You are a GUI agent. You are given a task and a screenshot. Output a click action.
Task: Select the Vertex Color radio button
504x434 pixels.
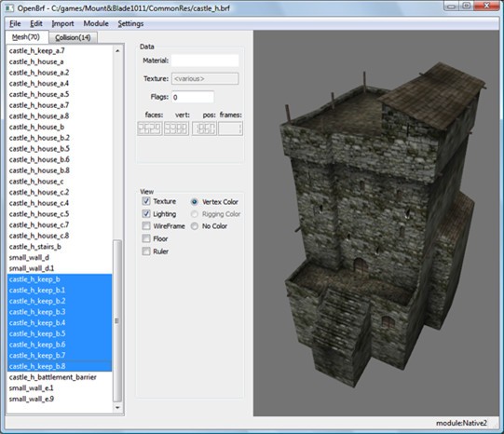point(195,202)
